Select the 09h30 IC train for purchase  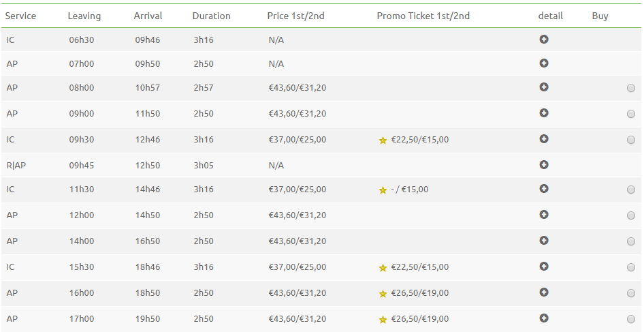(x=631, y=140)
